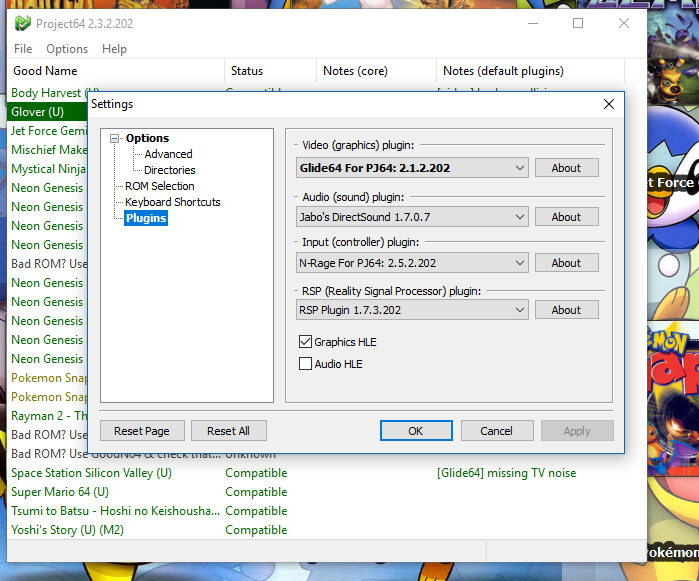This screenshot has width=699, height=581.
Task: Select Rayman 2 ROM row
Action: click(47, 416)
